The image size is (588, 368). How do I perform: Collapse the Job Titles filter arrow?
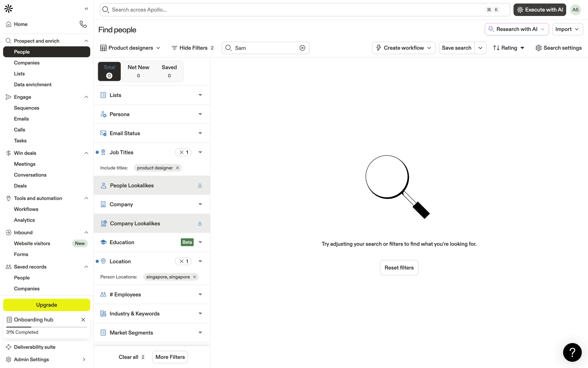coord(200,152)
